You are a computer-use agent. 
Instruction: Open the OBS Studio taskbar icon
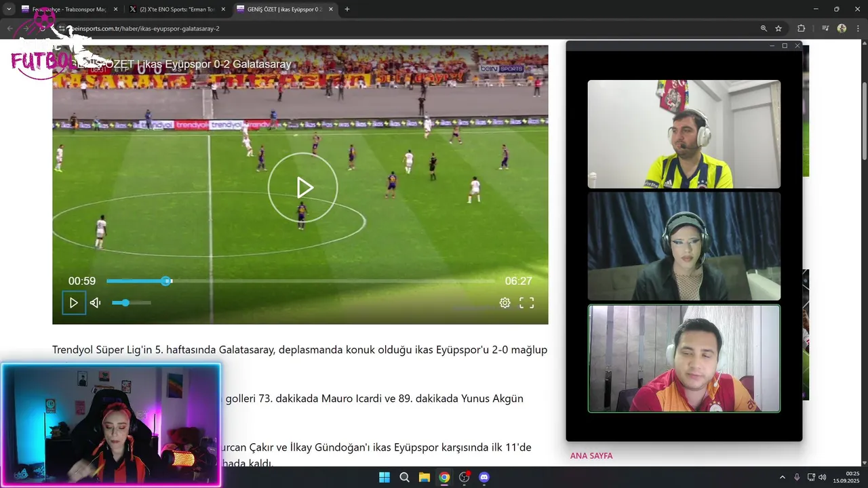(x=464, y=477)
